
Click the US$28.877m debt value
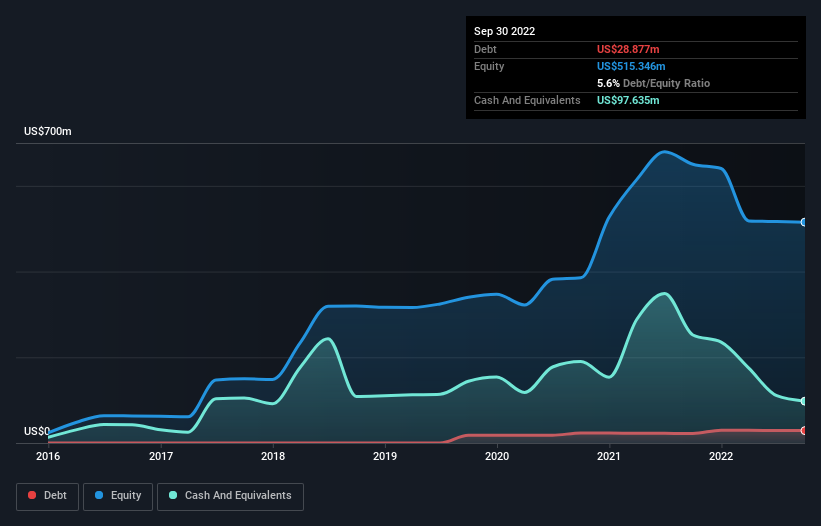(628, 49)
